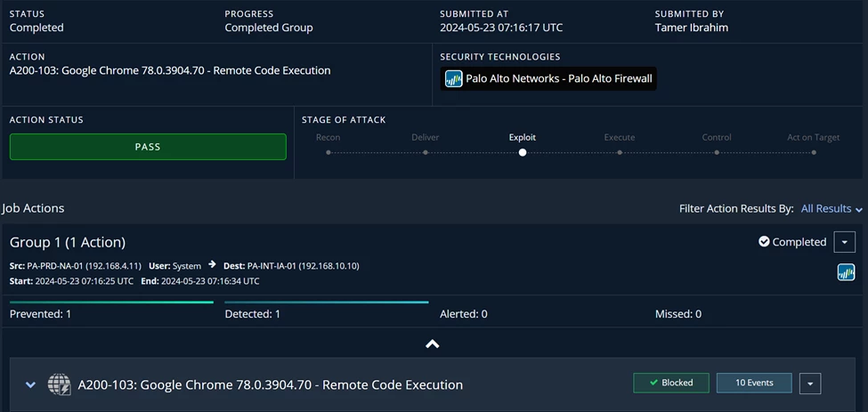Open the 10 Events button
This screenshot has height=412, width=868.
point(755,383)
